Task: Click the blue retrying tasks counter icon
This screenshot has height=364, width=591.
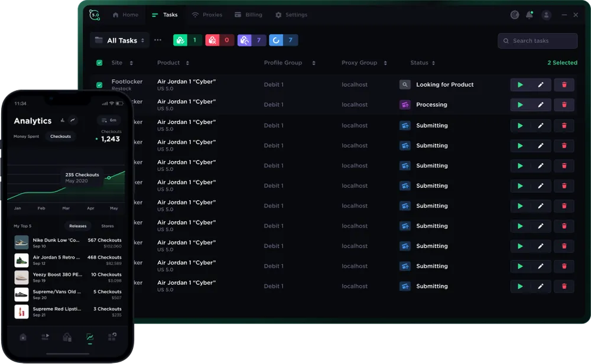Action: (276, 40)
